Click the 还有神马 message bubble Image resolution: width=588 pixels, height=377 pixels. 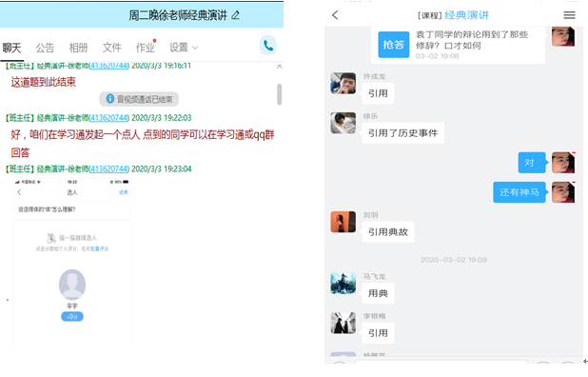pos(519,192)
